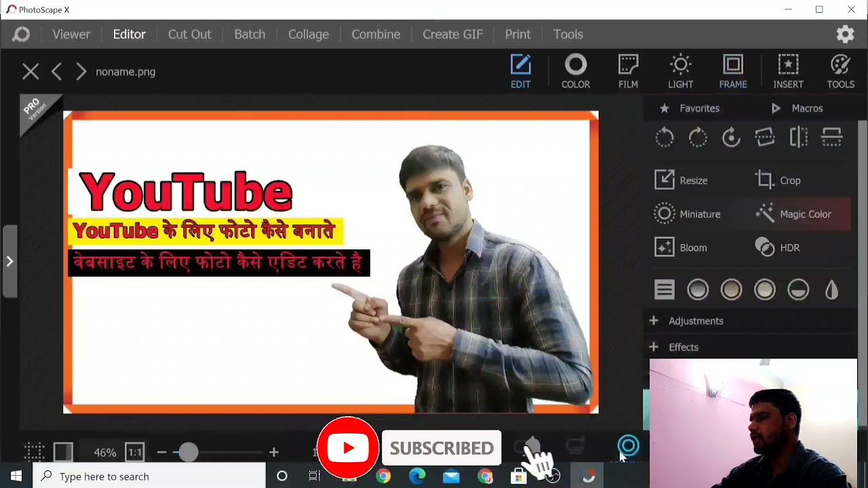Apply the HDR effect
868x488 pixels.
[x=778, y=247]
